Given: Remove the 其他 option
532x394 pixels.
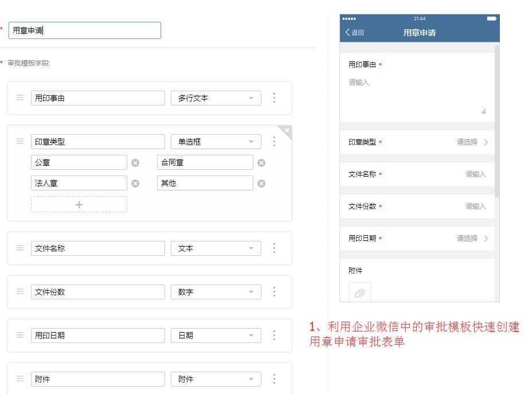Looking at the screenshot, I should click(261, 184).
